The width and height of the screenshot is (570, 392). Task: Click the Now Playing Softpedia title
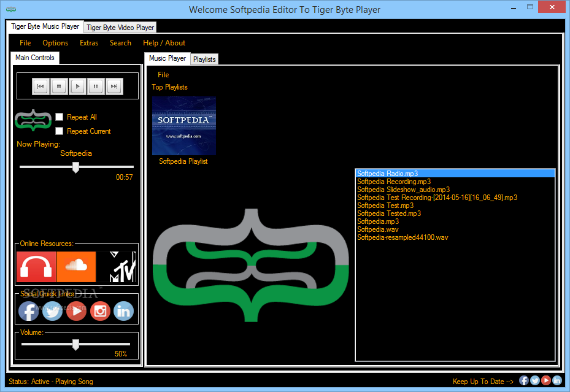coord(76,153)
